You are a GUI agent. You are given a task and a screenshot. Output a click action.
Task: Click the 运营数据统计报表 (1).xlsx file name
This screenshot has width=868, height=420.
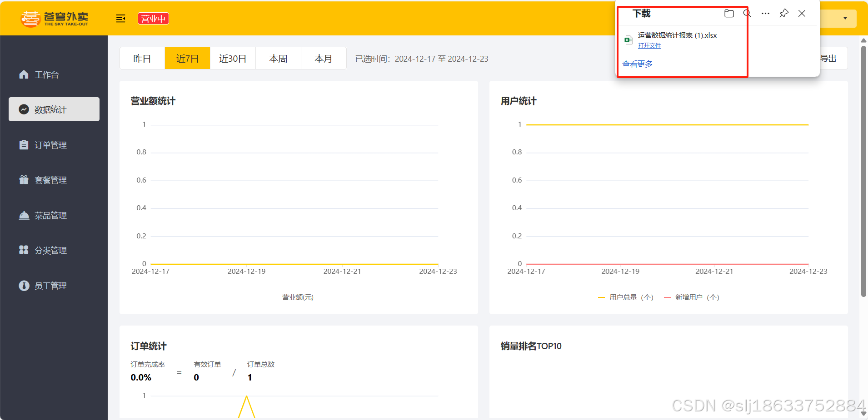(x=677, y=35)
